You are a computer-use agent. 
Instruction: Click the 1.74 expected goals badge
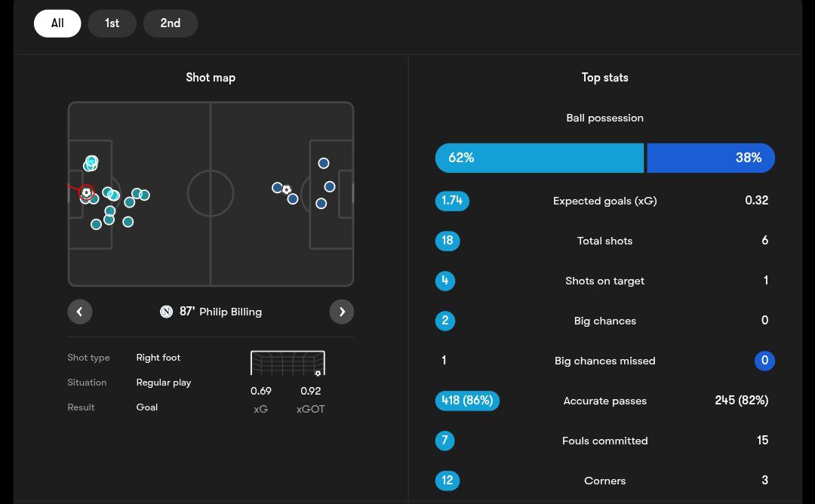pos(452,201)
